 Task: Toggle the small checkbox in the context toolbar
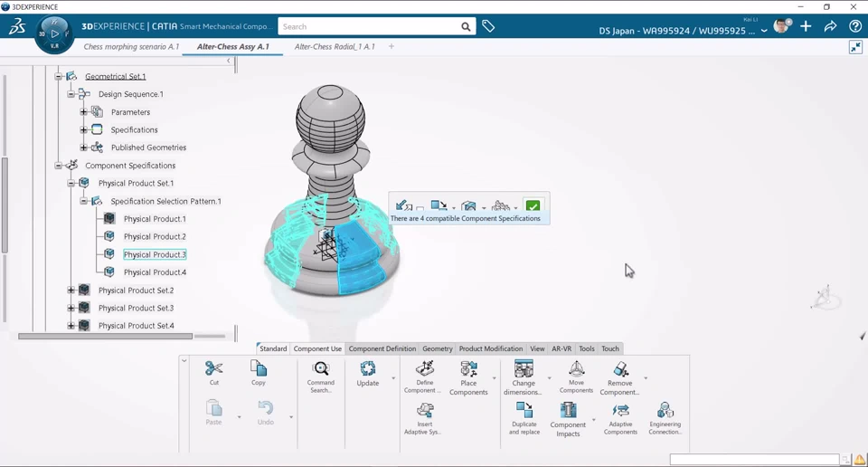(x=420, y=208)
